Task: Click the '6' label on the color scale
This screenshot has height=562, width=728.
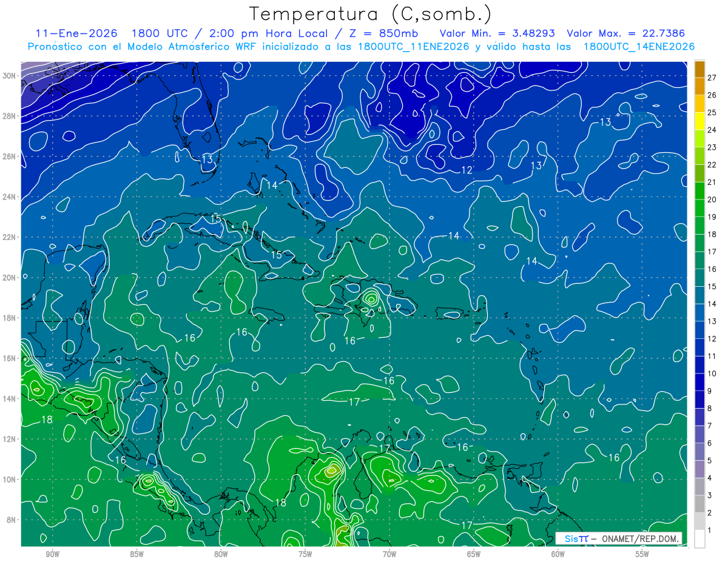Action: pyautogui.click(x=710, y=443)
